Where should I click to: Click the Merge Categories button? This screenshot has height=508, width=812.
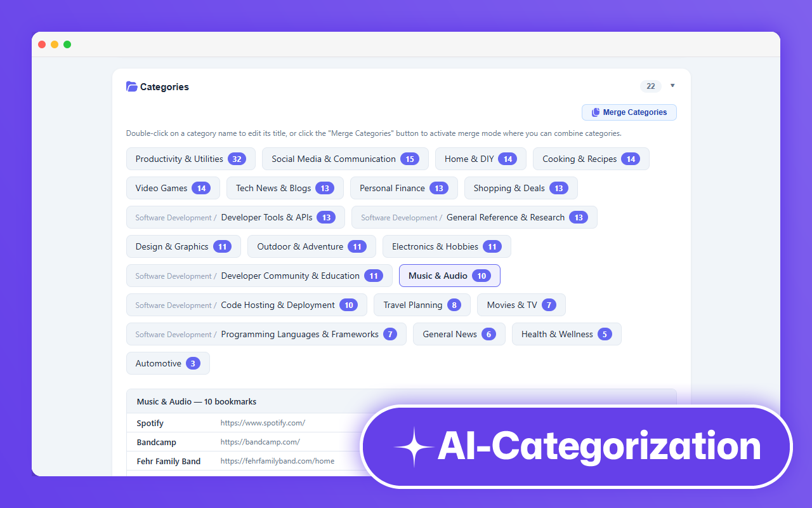point(629,112)
